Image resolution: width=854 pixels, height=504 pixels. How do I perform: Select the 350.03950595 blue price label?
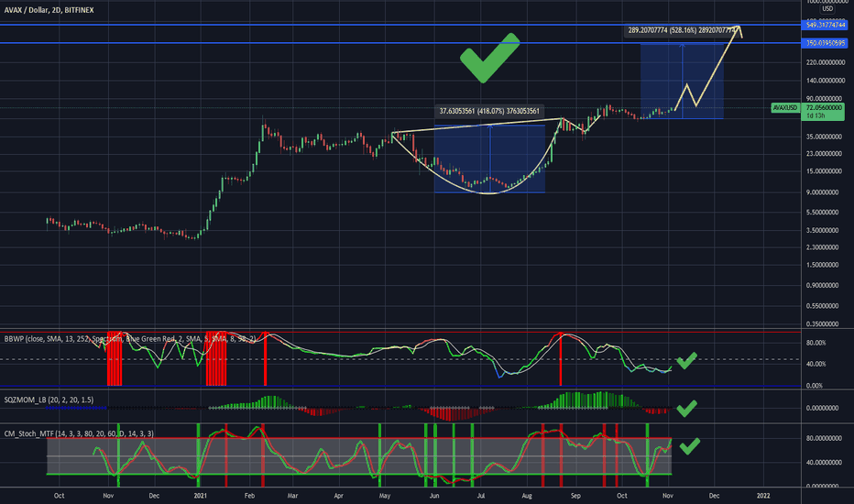click(x=826, y=43)
